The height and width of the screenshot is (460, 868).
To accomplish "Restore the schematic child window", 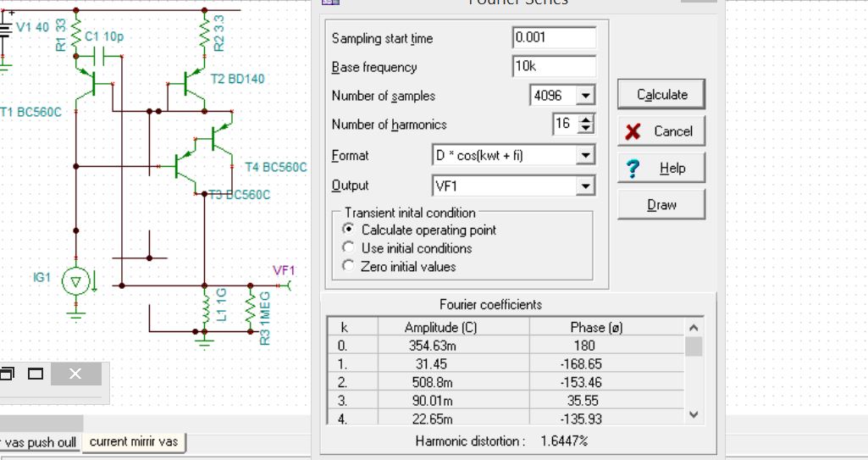I will pos(7,374).
